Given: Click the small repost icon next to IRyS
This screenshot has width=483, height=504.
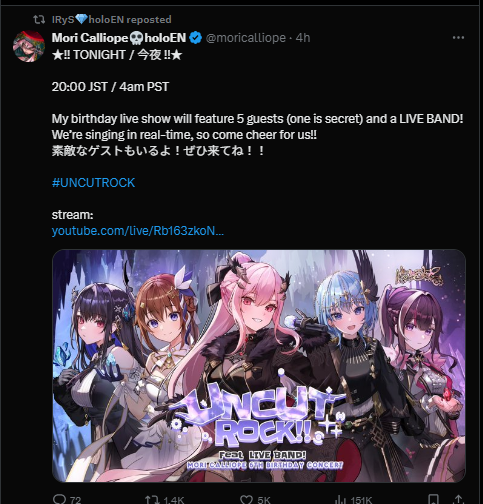Looking at the screenshot, I should tap(39, 20).
